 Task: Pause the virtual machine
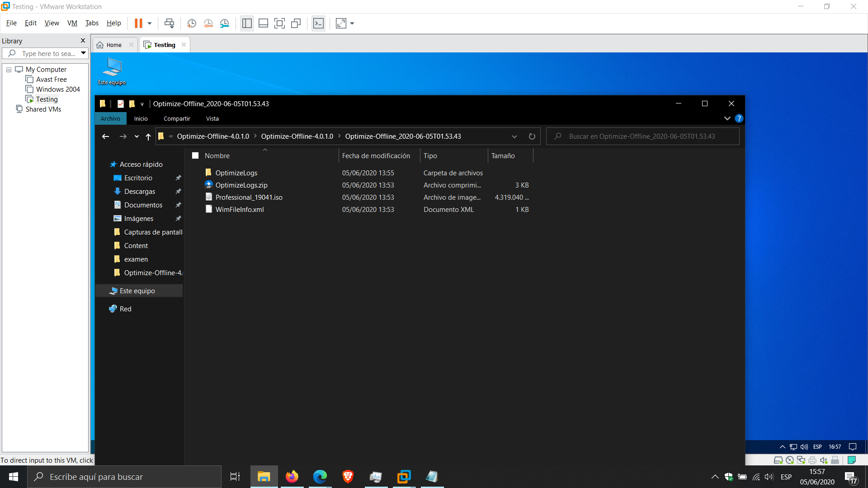coord(138,23)
